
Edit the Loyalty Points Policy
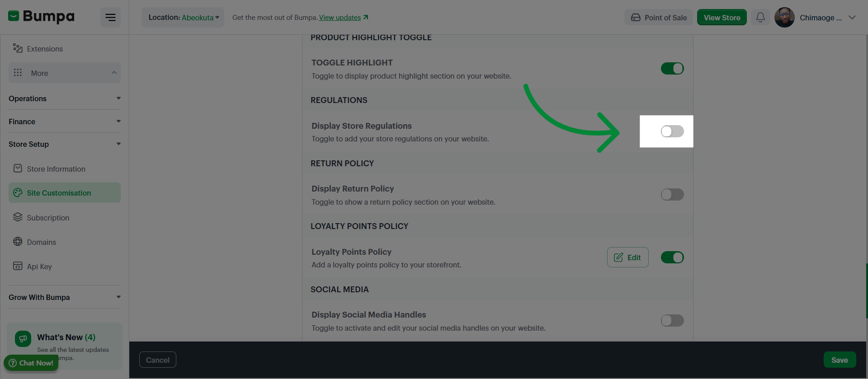627,257
